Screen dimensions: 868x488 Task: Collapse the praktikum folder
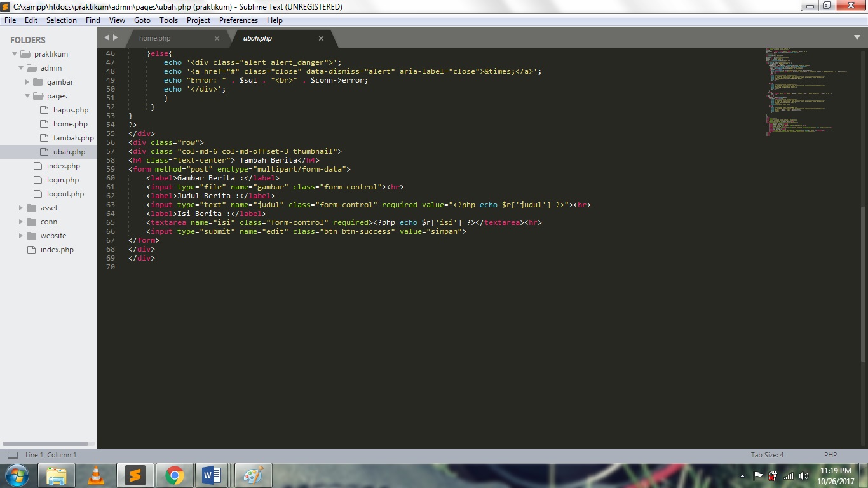(15, 54)
